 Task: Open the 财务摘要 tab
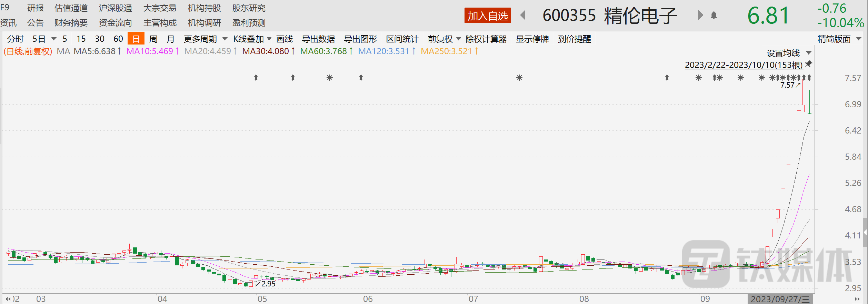pos(71,23)
